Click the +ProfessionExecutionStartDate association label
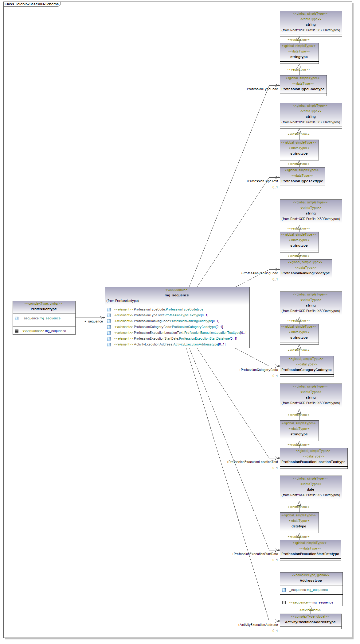 255,554
